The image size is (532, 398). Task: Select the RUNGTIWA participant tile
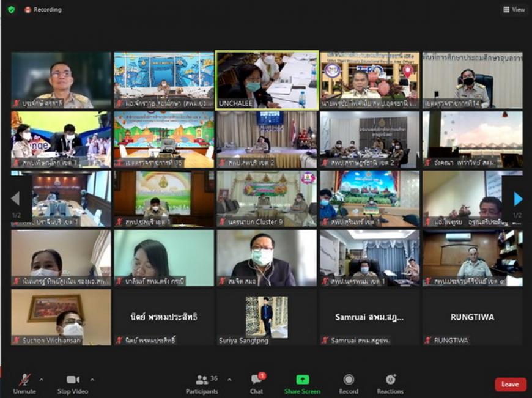click(x=472, y=317)
